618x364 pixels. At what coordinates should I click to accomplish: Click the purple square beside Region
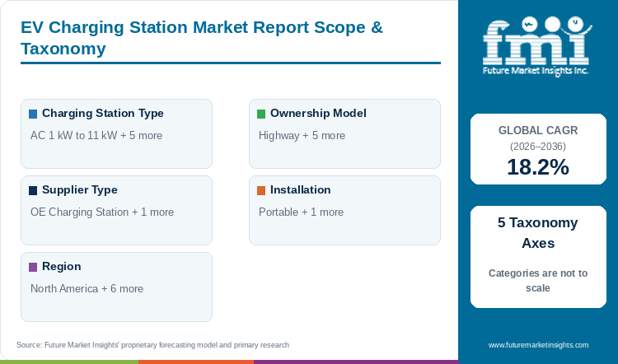click(x=33, y=267)
